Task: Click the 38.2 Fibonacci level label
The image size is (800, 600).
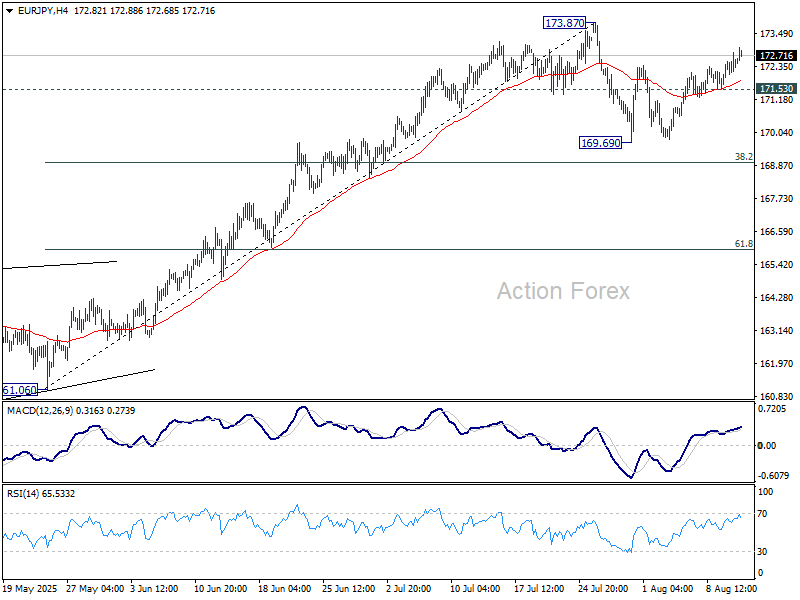Action: [x=743, y=157]
